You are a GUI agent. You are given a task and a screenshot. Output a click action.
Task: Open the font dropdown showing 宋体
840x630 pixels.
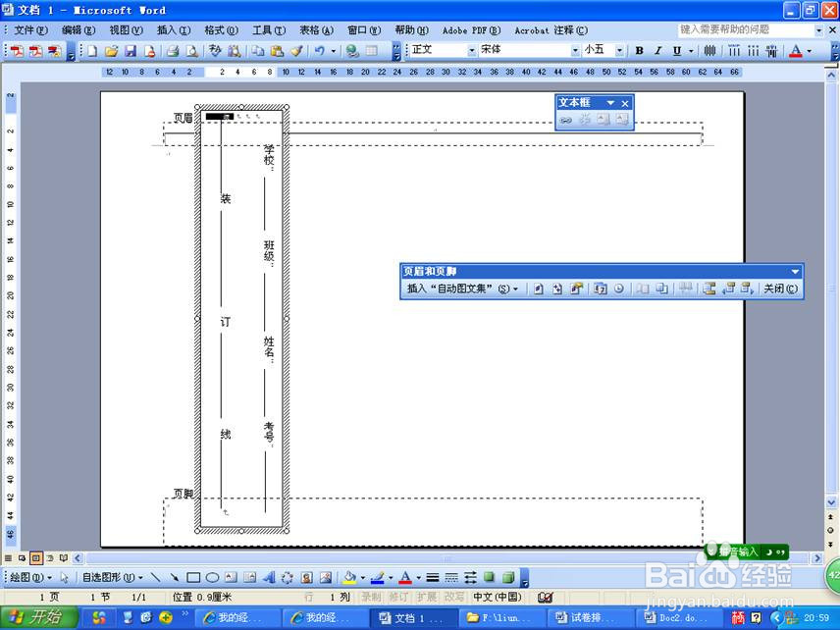pyautogui.click(x=575, y=50)
